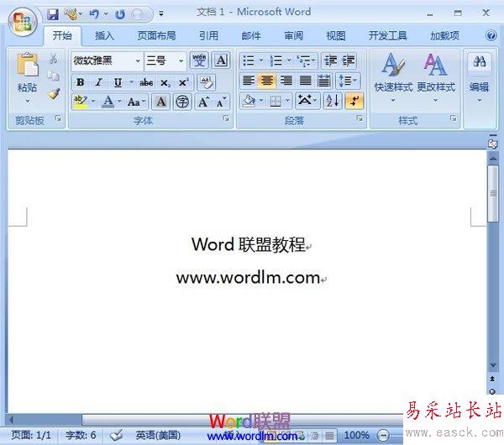Open proofing spell-check status icon
504x445 pixels.
tap(116, 435)
